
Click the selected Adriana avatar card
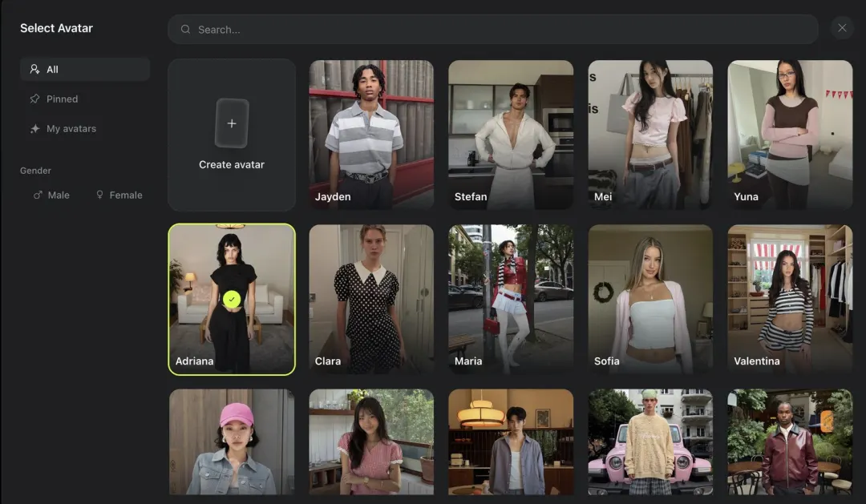[x=232, y=299]
